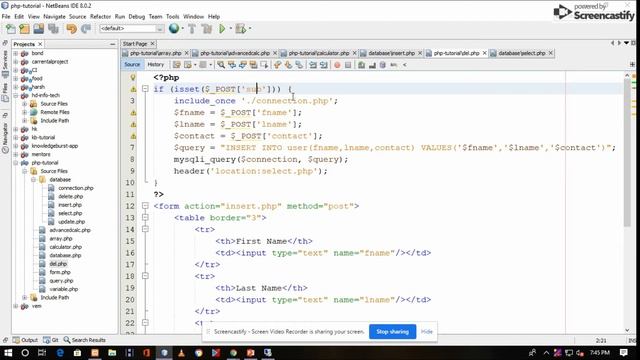Open the Git panel button
Screen dimensions: 640x360
(51, 340)
